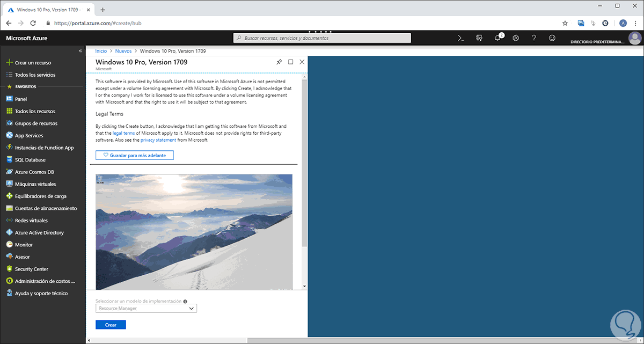Open portal settings gear icon
Viewport: 644px width, 344px height.
coord(516,38)
